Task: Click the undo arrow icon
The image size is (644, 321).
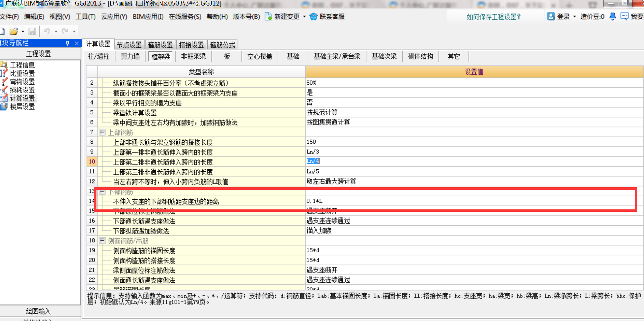Action: pos(47,31)
